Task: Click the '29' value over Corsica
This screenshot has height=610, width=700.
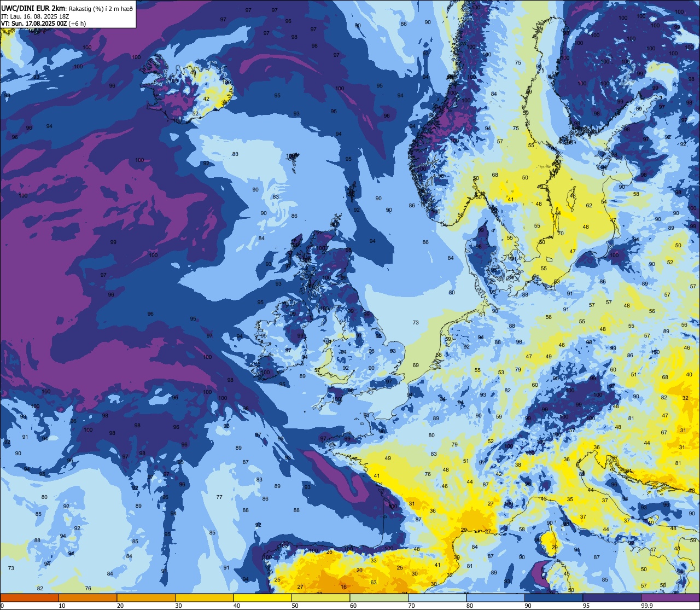Action: [x=554, y=548]
